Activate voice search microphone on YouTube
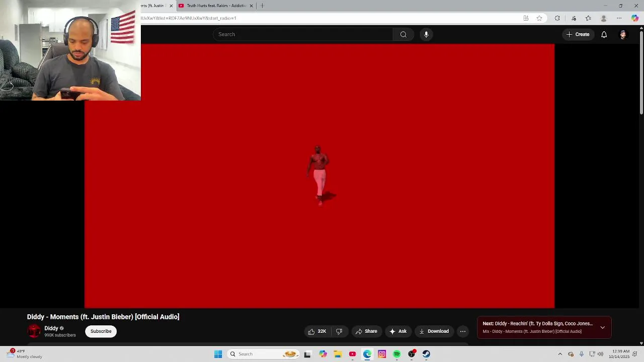The height and width of the screenshot is (362, 644). point(426,34)
